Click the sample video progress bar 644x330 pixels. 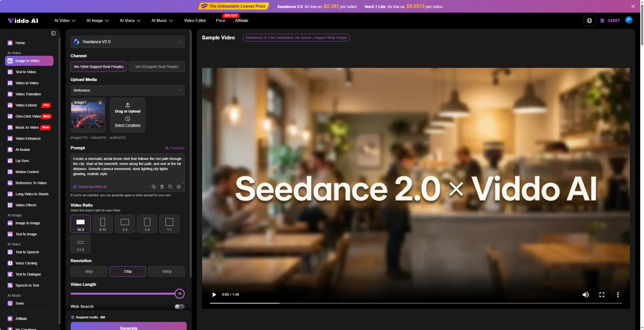click(x=416, y=303)
